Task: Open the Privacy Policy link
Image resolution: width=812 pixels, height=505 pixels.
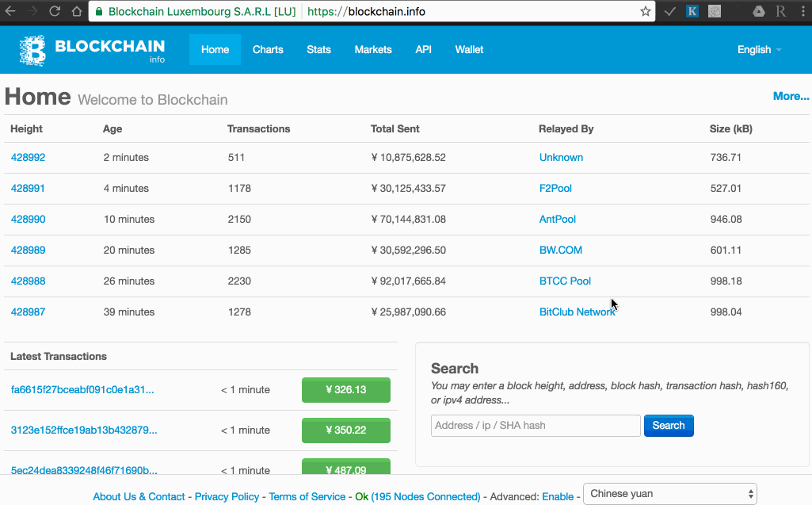Action: tap(227, 497)
